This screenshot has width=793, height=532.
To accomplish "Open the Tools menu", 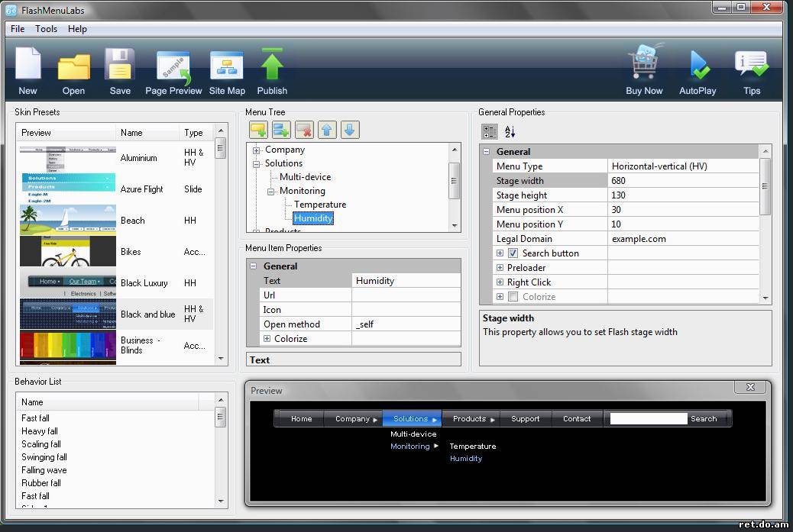I will click(x=46, y=29).
